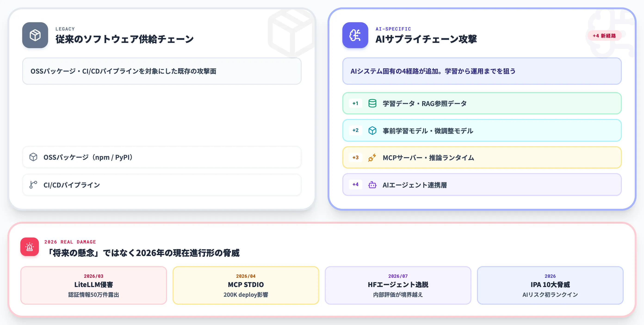The height and width of the screenshot is (325, 644).
Task: Click the text 学習データ・RAG参照データ
Action: 424,103
